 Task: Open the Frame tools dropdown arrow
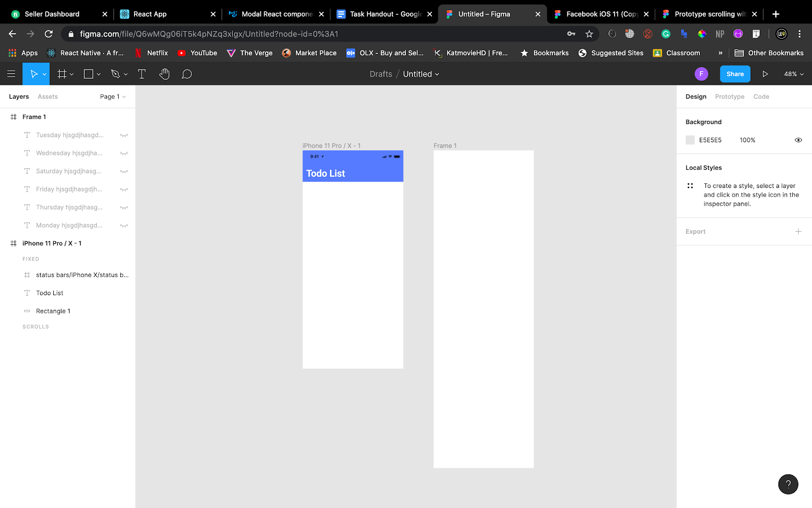[72, 75]
